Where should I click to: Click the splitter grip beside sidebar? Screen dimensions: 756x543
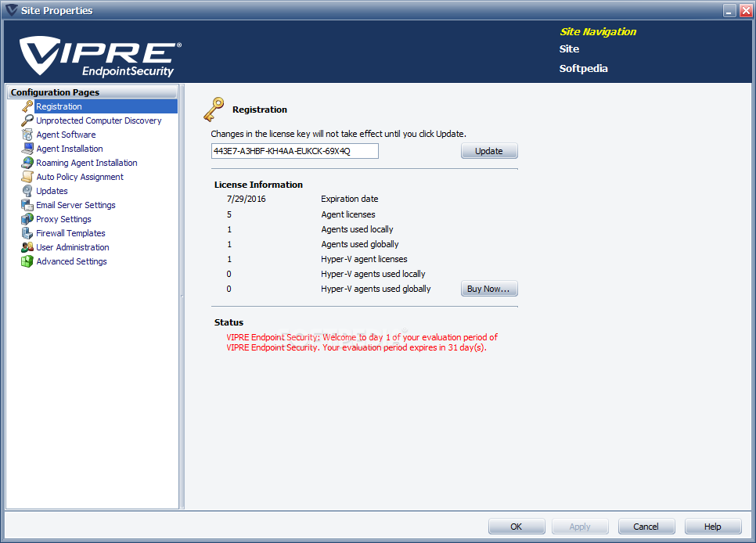click(x=182, y=296)
